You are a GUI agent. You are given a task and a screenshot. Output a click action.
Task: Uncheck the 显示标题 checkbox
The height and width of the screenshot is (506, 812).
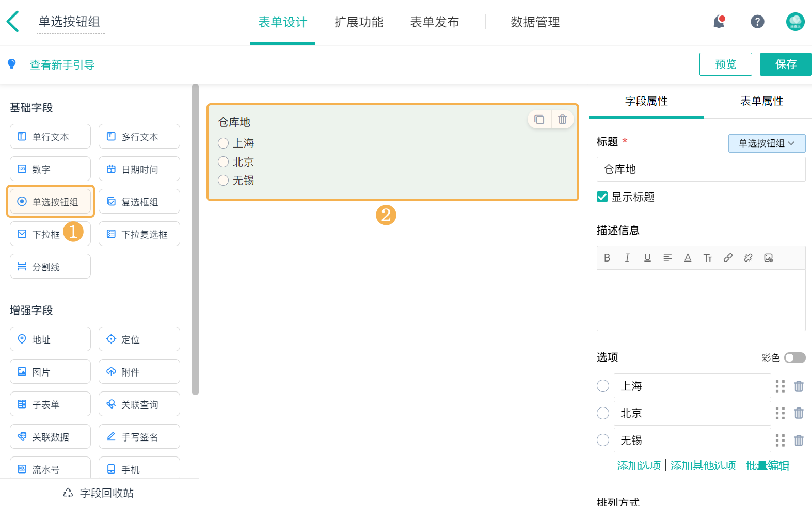602,197
